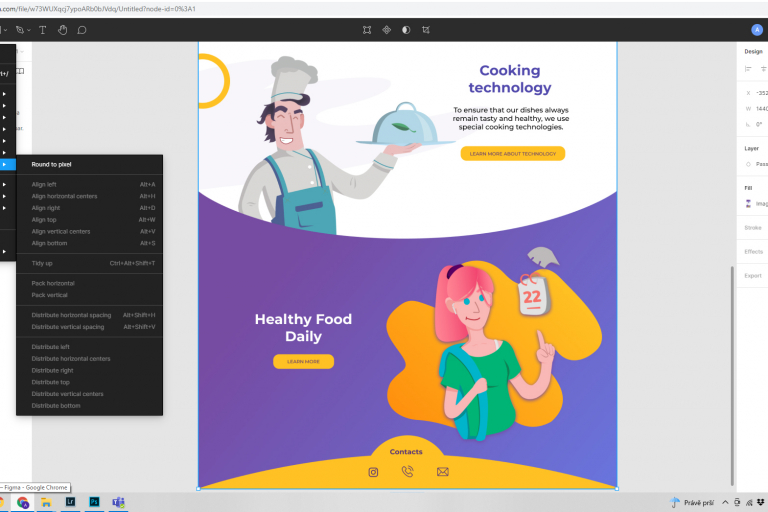Open Photoshop from the taskbar
The image size is (768, 512).
click(x=94, y=502)
